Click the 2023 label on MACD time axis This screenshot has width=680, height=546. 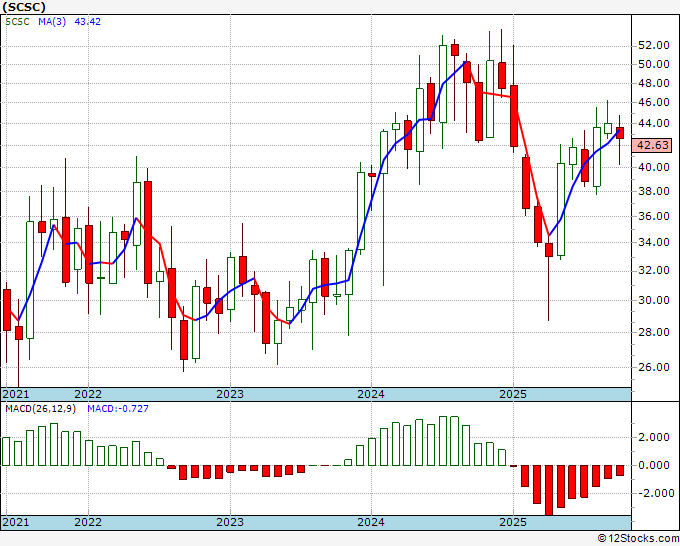click(230, 522)
